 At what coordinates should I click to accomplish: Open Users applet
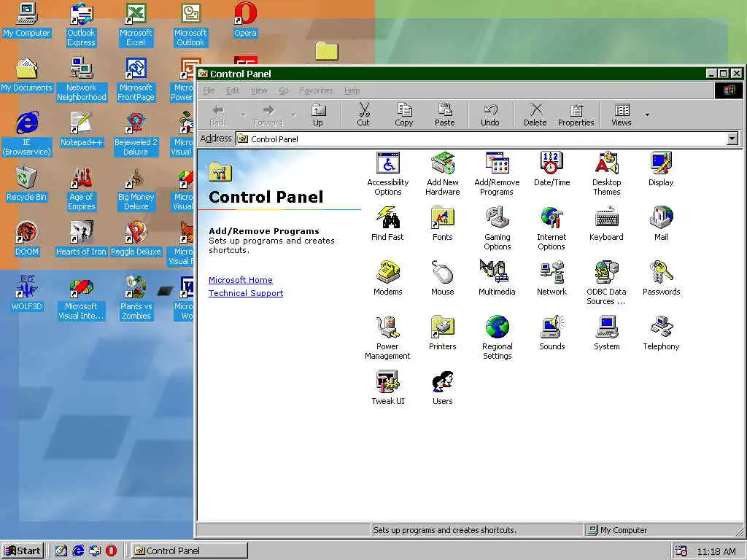pyautogui.click(x=443, y=388)
